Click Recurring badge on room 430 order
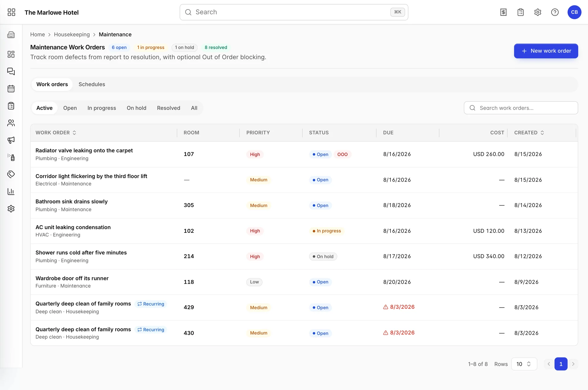This screenshot has height=390, width=588. click(151, 330)
